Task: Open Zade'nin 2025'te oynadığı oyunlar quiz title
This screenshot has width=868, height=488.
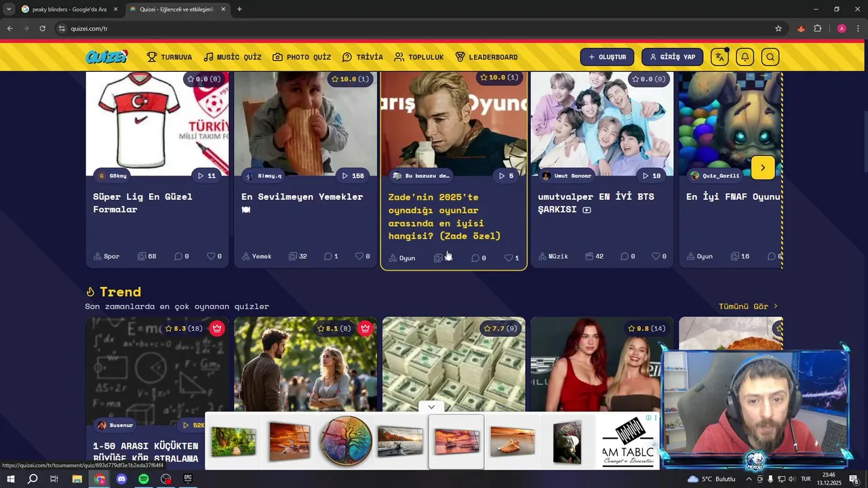Action: [x=445, y=216]
